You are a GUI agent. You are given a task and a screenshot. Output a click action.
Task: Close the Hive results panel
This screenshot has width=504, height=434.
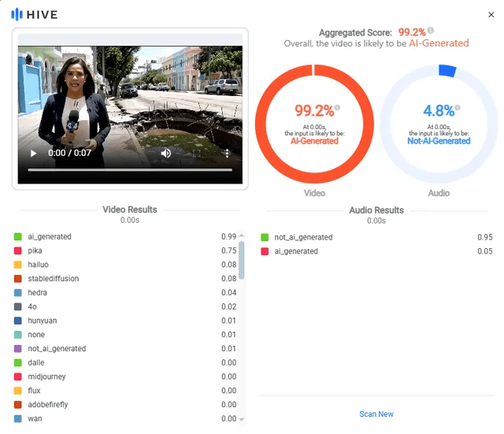[x=491, y=14]
